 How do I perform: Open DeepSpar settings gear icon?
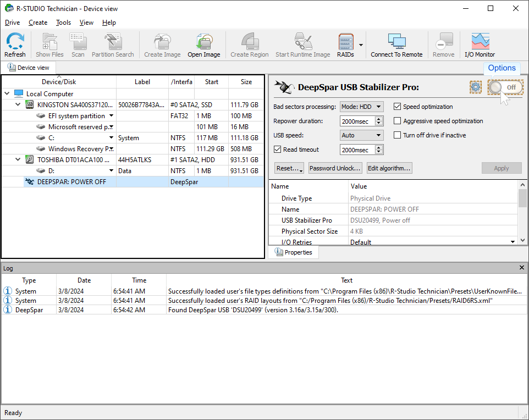click(x=476, y=87)
